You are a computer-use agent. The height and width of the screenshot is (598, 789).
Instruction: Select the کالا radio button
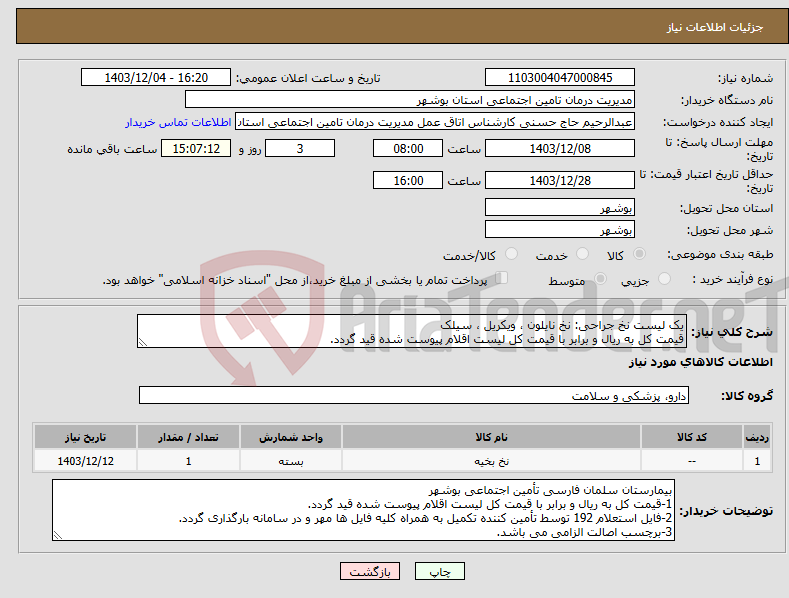click(x=639, y=254)
